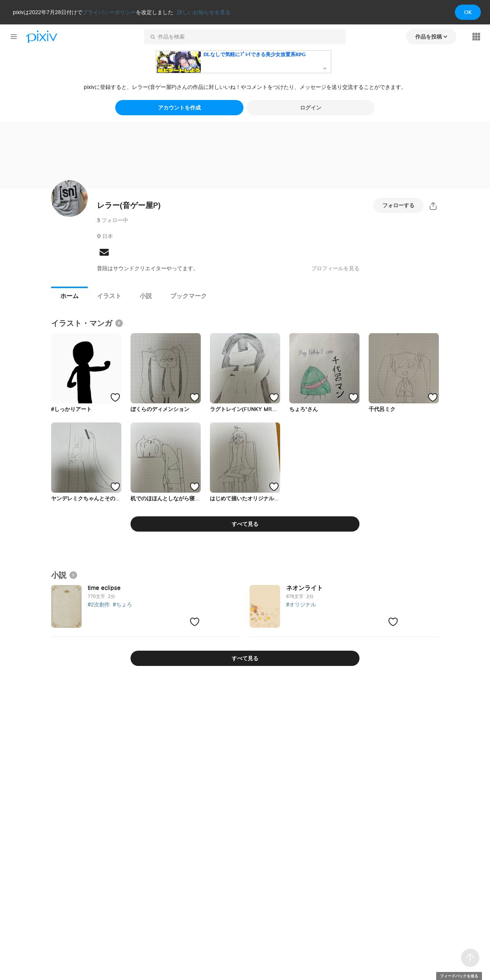Click the search magnifier icon
This screenshot has height=980, width=490.
click(x=153, y=37)
